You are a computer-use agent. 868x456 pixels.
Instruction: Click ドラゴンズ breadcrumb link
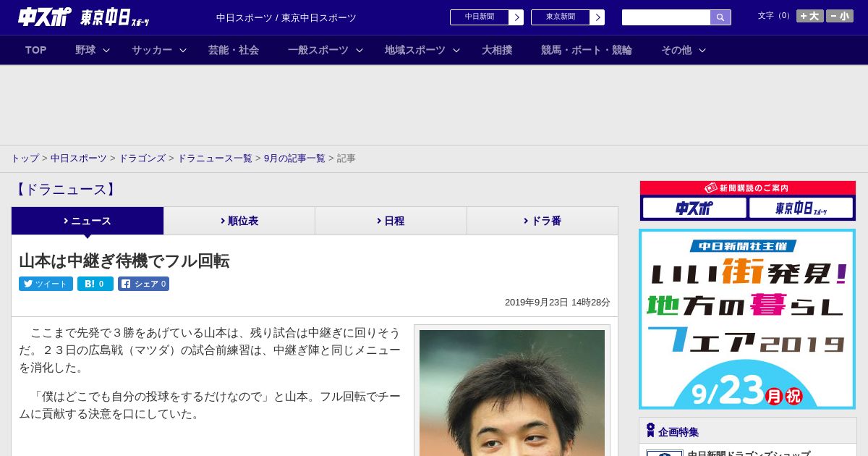142,158
